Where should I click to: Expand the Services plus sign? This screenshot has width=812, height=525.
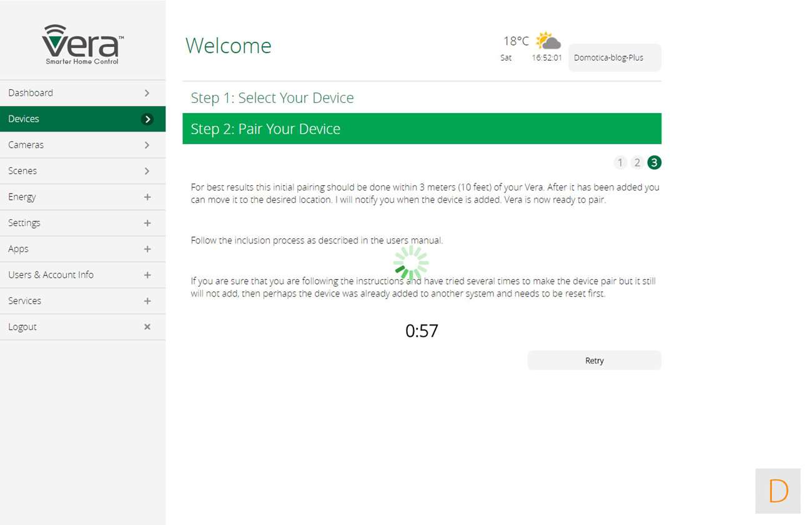tap(147, 301)
